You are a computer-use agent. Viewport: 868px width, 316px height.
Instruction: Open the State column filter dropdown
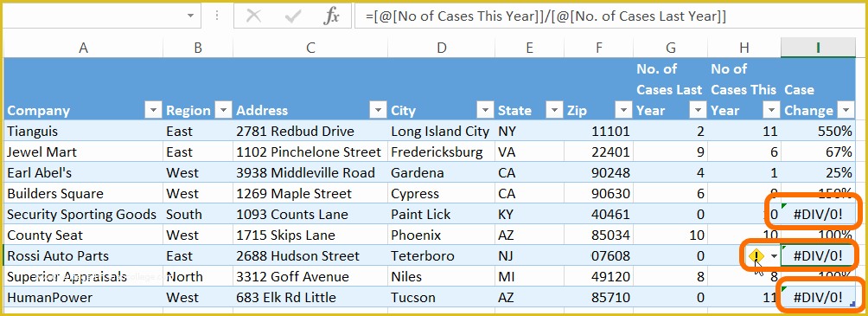(x=554, y=110)
